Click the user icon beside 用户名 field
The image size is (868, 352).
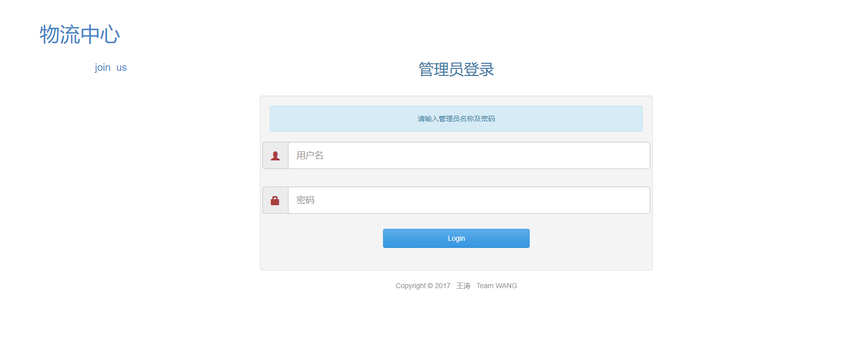(275, 156)
